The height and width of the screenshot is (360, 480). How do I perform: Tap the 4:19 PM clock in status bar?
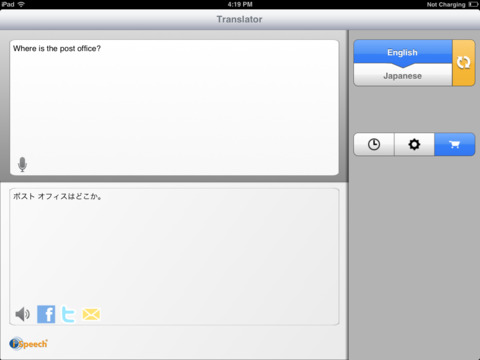[x=240, y=4]
